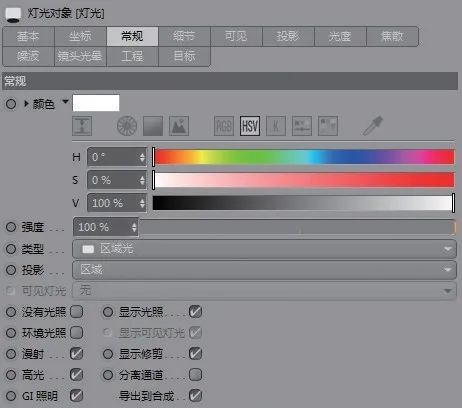Click the animation dot beside 显示光照

pos(108,312)
